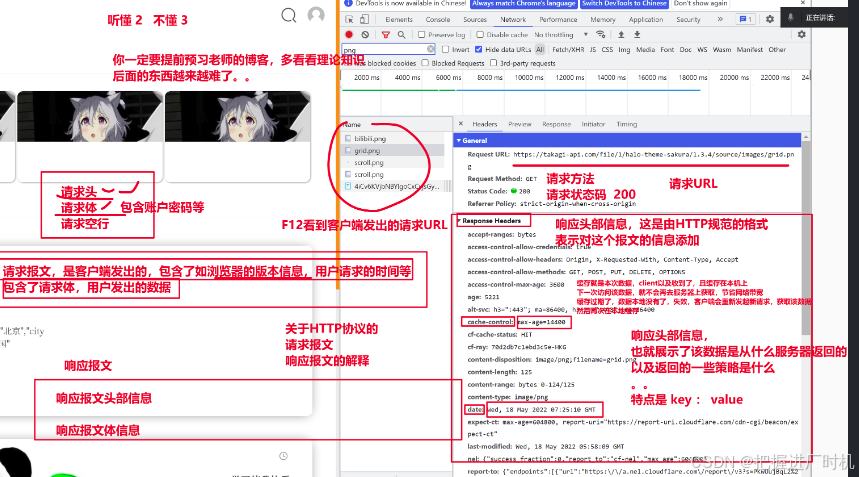Filter requests by JS type
The image size is (859, 477).
coord(593,49)
